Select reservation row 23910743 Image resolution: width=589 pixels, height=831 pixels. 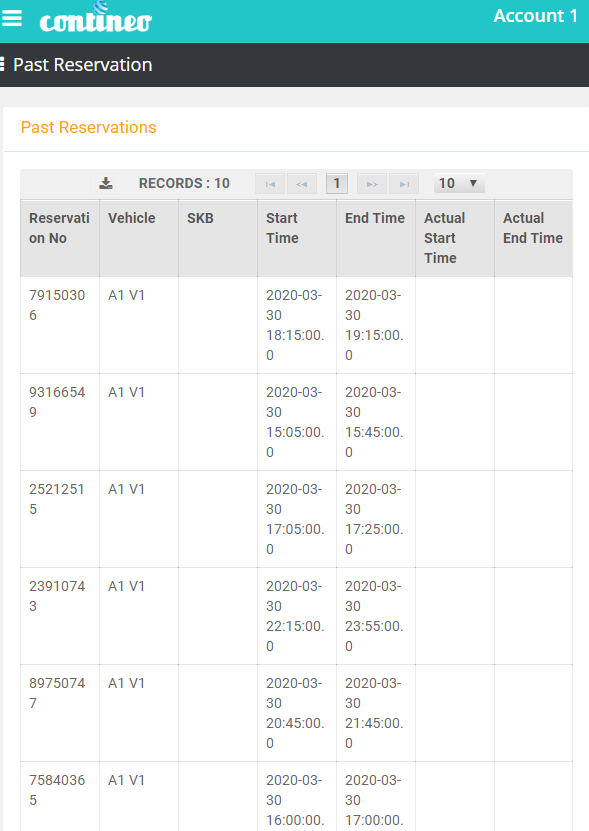296,616
